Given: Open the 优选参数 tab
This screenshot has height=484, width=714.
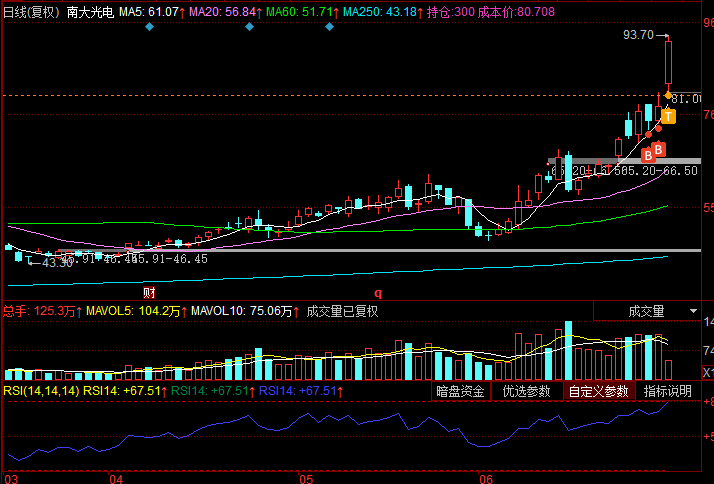Looking at the screenshot, I should [x=526, y=391].
